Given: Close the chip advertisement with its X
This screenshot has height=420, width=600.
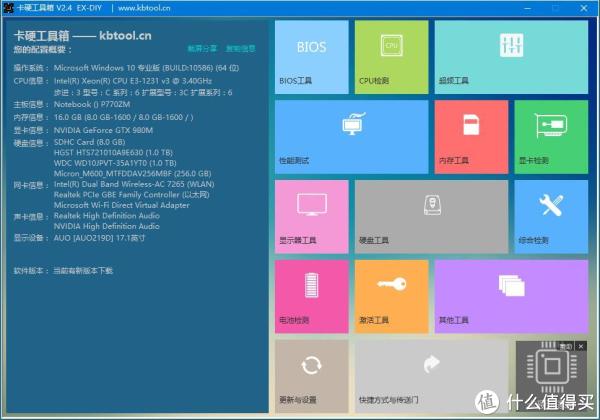Looking at the screenshot, I should (581, 346).
